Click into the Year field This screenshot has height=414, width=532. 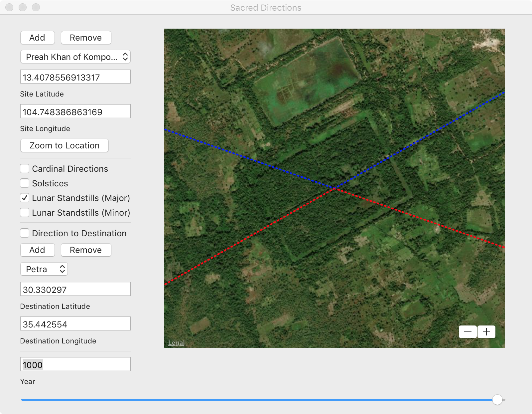pyautogui.click(x=75, y=365)
